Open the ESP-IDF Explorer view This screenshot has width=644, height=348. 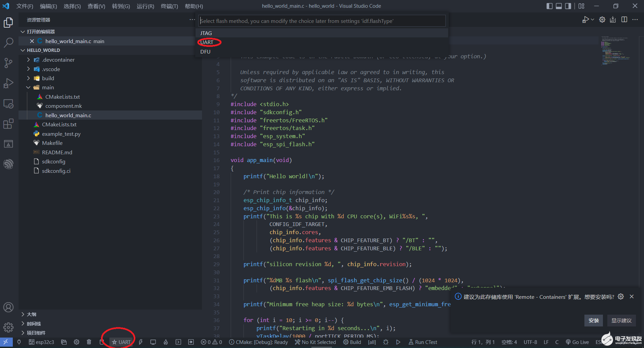[x=8, y=164]
